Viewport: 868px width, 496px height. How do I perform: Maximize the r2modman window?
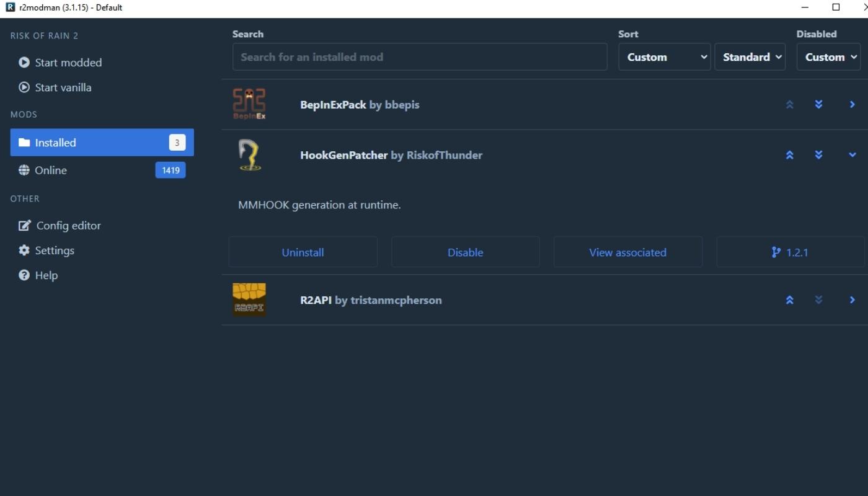pyautogui.click(x=836, y=7)
